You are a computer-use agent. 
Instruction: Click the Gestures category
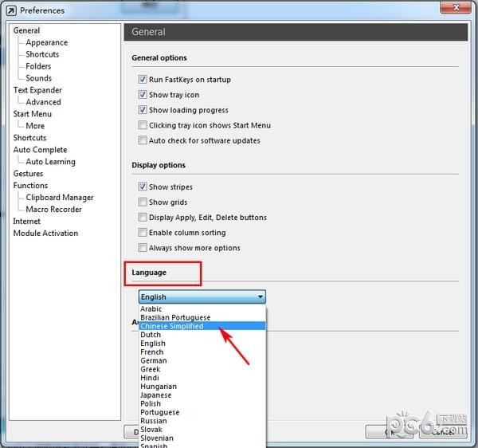[x=28, y=173]
